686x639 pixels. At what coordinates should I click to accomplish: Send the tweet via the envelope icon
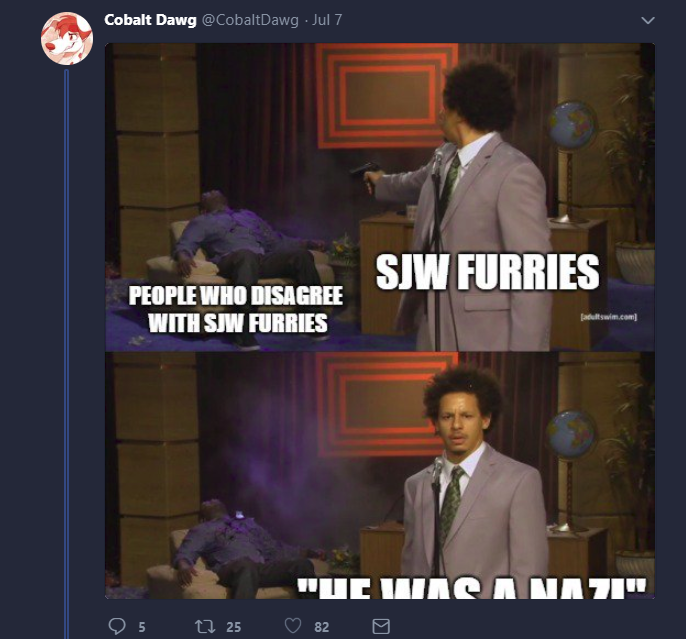(x=381, y=626)
